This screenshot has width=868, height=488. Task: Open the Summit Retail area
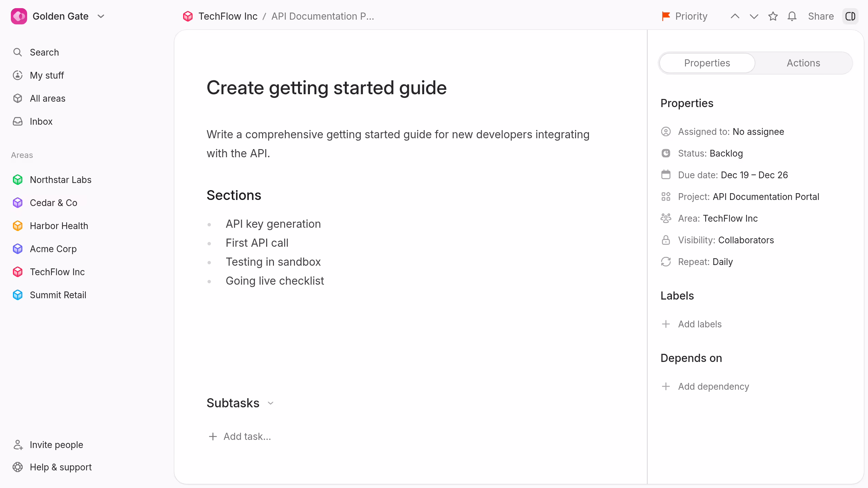point(49,295)
